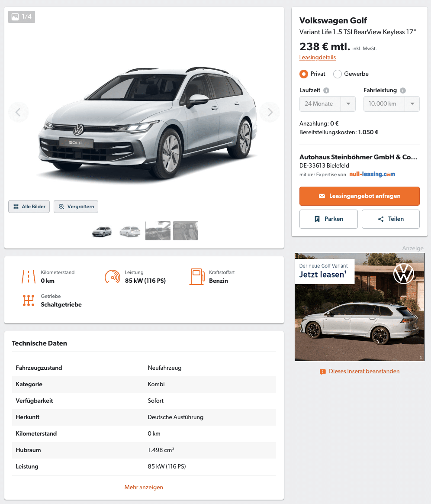Click the Parken bookmark button
Screen dimensions: 431x504
pyautogui.click(x=328, y=219)
